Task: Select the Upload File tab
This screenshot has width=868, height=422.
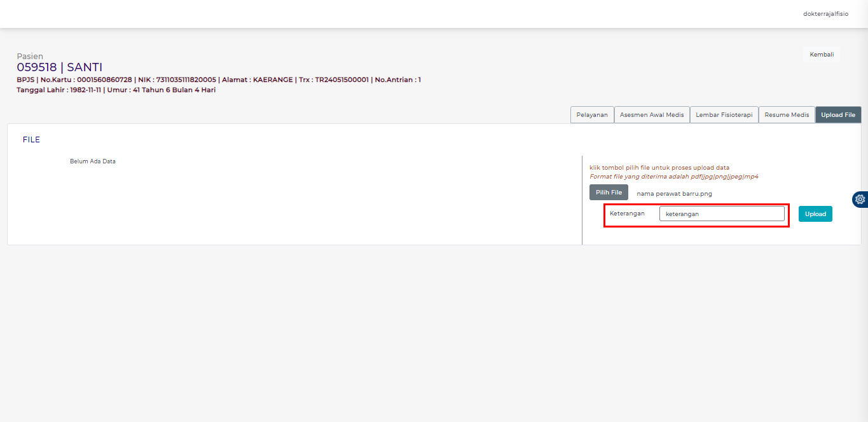Action: tap(837, 115)
